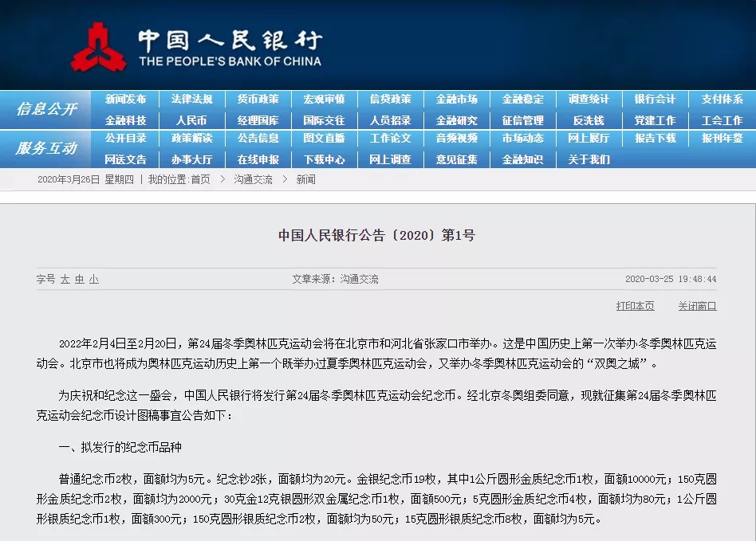Open 金融研究 link
Image resolution: width=756 pixels, height=541 pixels.
pyautogui.click(x=457, y=120)
